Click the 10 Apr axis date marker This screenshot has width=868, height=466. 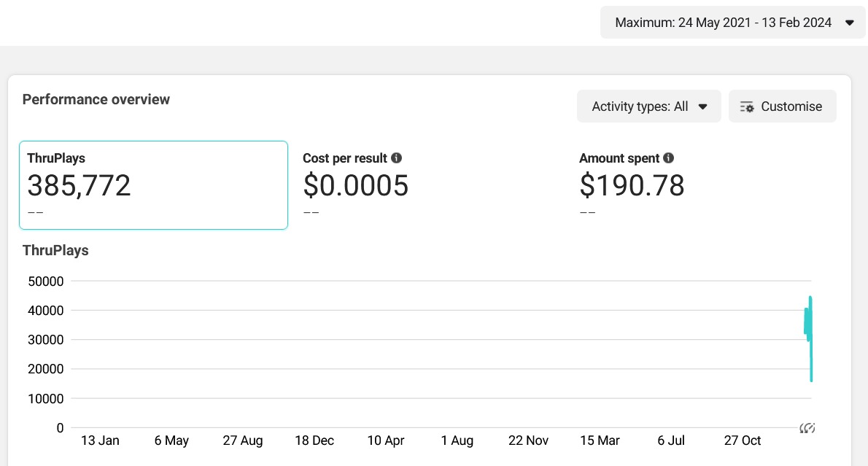tap(385, 440)
